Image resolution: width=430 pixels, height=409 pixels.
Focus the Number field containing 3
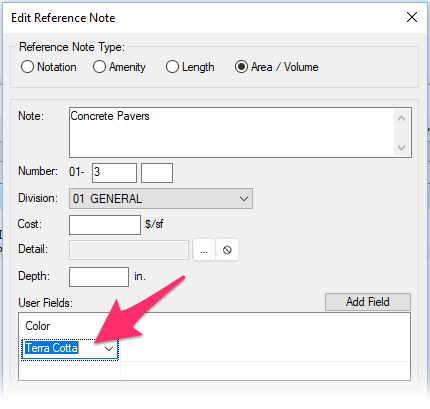(114, 173)
